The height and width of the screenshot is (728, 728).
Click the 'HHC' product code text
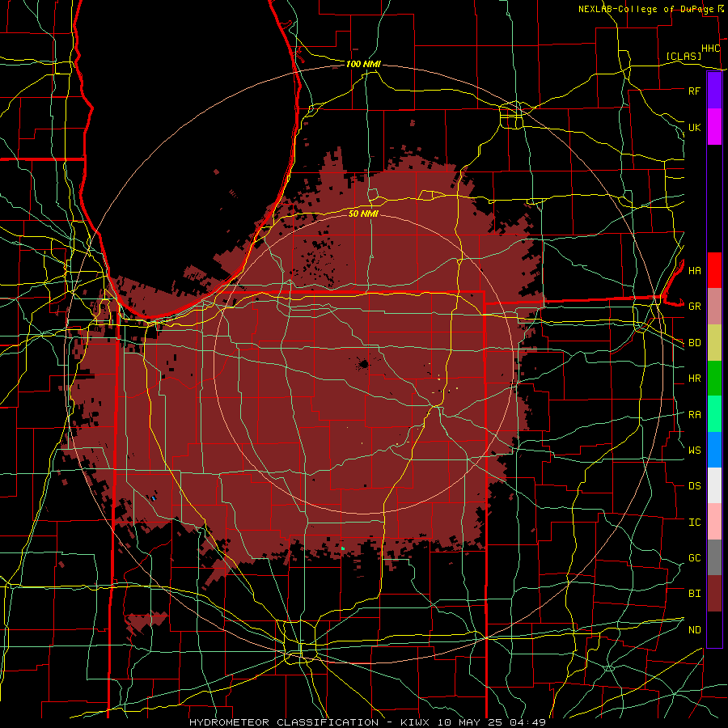tap(711, 49)
